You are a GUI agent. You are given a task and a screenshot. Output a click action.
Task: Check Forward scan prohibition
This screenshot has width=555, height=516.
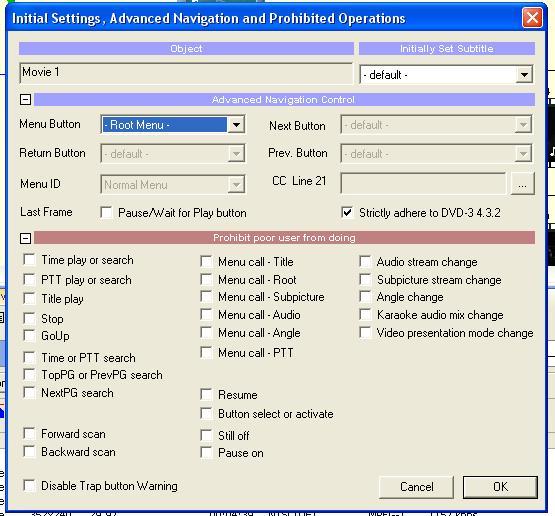pyautogui.click(x=29, y=434)
